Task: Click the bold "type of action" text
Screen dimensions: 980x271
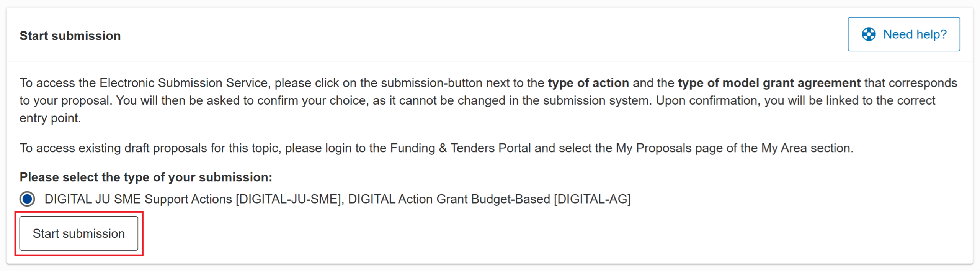Action: (588, 83)
